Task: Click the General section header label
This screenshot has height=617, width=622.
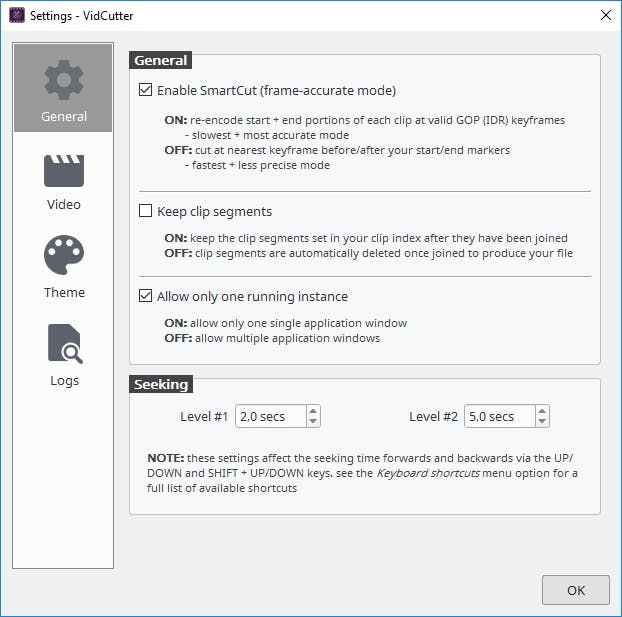Action: pyautogui.click(x=161, y=60)
